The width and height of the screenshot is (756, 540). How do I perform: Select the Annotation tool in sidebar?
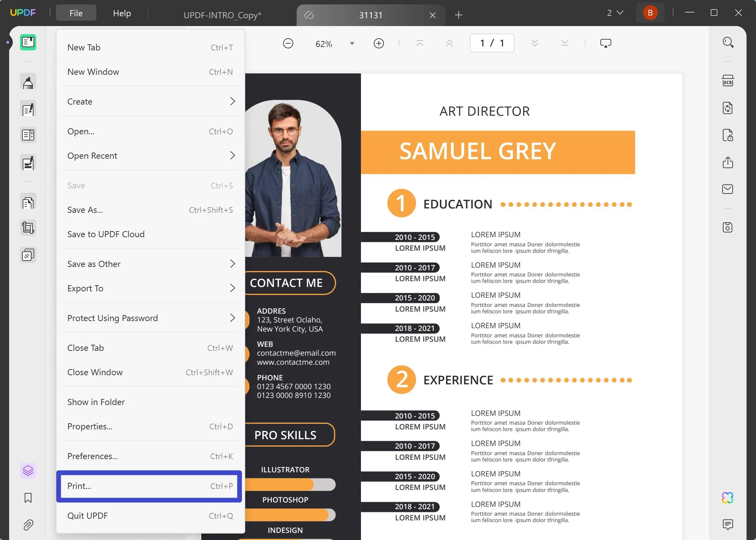click(x=27, y=83)
